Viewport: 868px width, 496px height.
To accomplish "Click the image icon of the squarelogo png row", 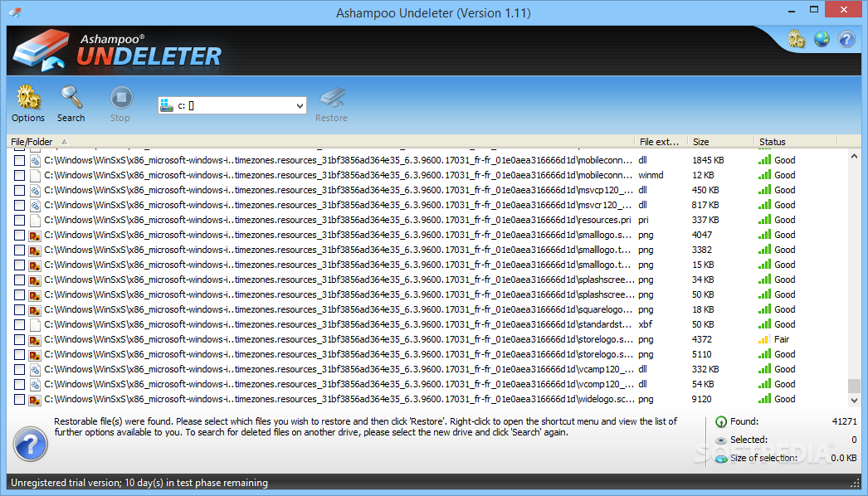I will click(35, 309).
